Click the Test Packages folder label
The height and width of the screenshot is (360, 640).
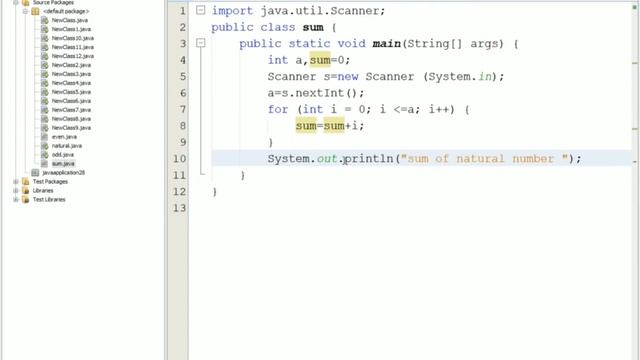pyautogui.click(x=50, y=182)
